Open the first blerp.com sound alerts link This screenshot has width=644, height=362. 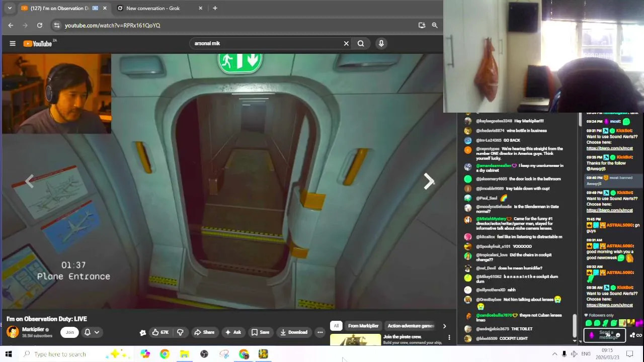(x=609, y=149)
